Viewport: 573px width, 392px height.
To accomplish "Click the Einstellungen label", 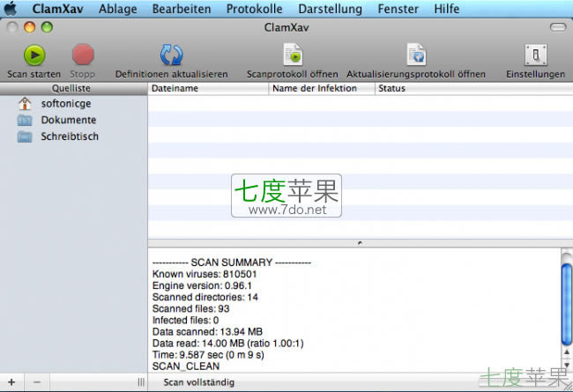I will click(535, 74).
